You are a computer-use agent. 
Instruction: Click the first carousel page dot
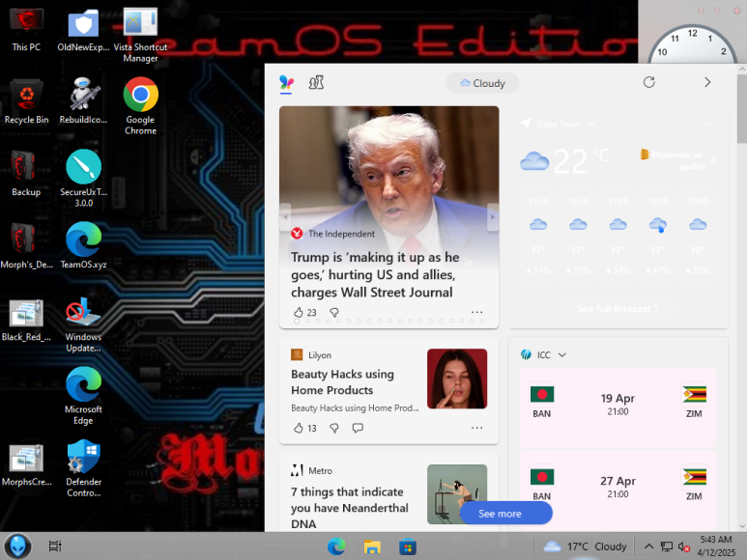[x=297, y=322]
